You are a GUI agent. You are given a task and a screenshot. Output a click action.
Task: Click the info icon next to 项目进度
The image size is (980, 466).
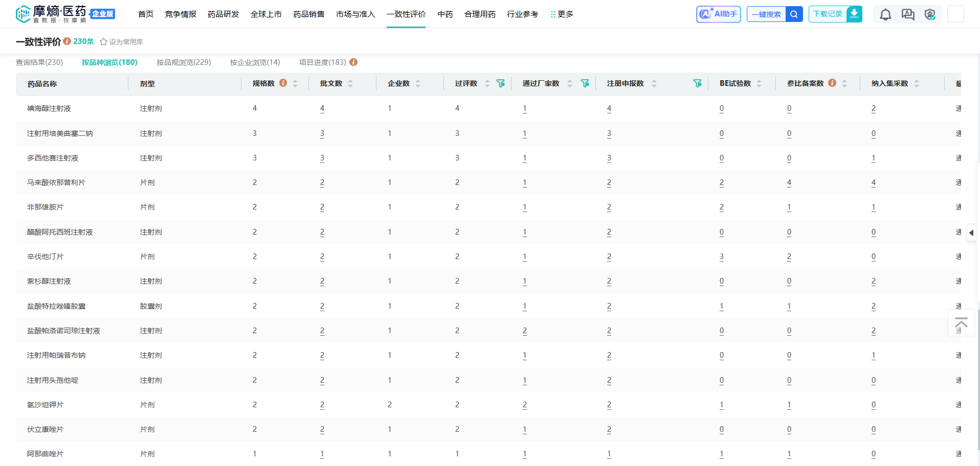pos(353,62)
